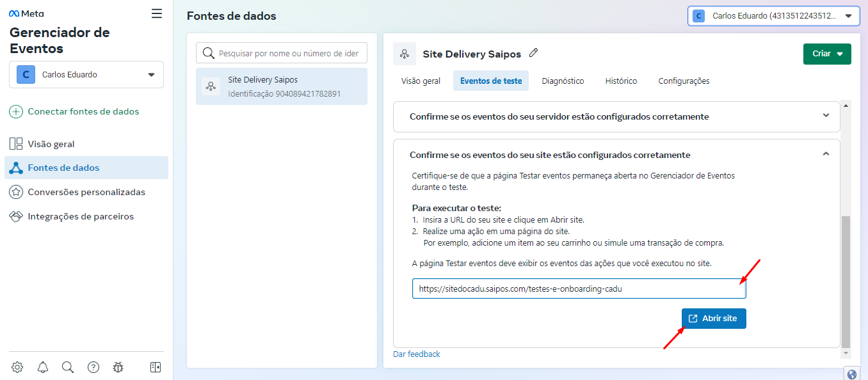Click Dar feedback link
The image size is (868, 380).
pyautogui.click(x=417, y=354)
